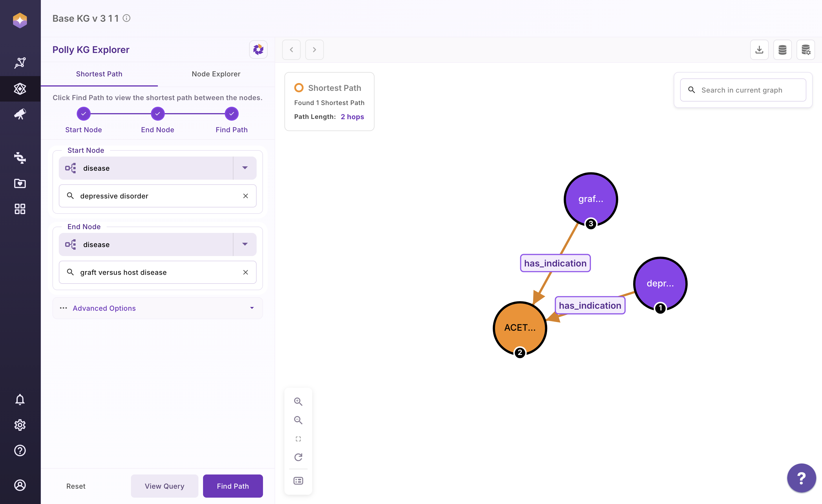Open End Node disease type dropdown

[x=245, y=244]
